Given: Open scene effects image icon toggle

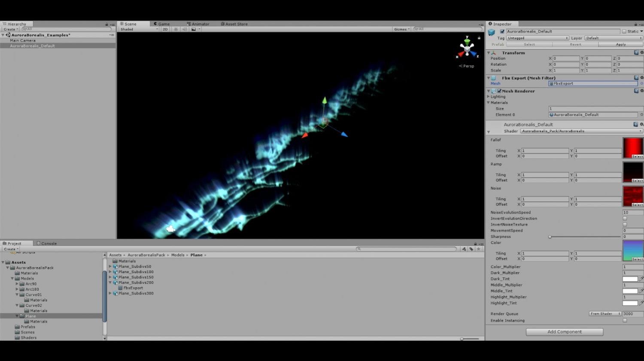Looking at the screenshot, I should (x=194, y=29).
